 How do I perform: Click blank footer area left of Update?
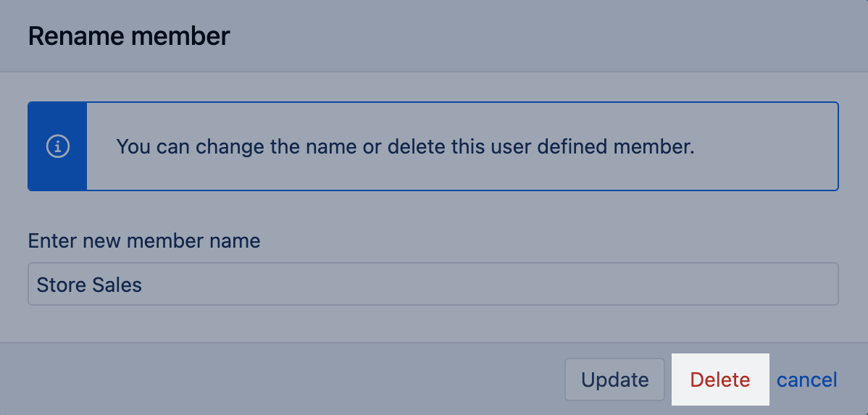(x=290, y=380)
